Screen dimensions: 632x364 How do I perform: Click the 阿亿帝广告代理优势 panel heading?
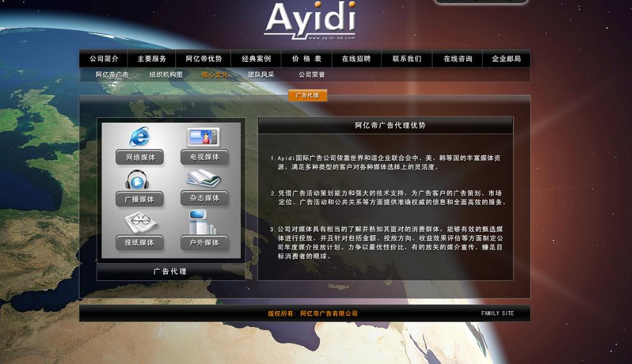coord(390,126)
